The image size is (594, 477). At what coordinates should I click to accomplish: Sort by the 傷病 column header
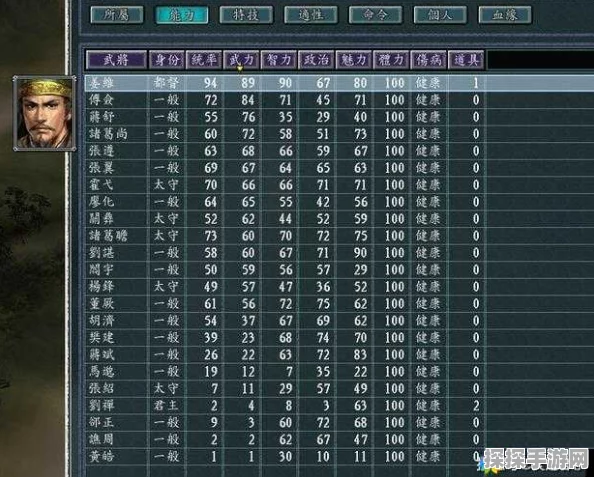point(428,60)
